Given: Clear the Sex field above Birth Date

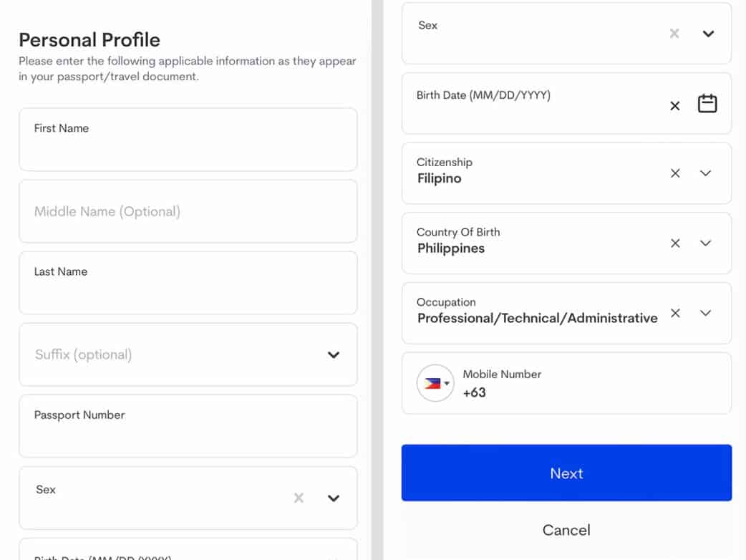Looking at the screenshot, I should [674, 34].
